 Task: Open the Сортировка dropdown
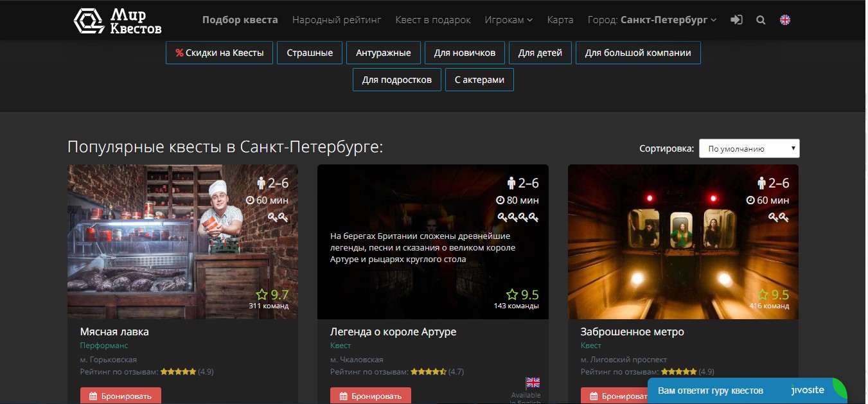[749, 148]
